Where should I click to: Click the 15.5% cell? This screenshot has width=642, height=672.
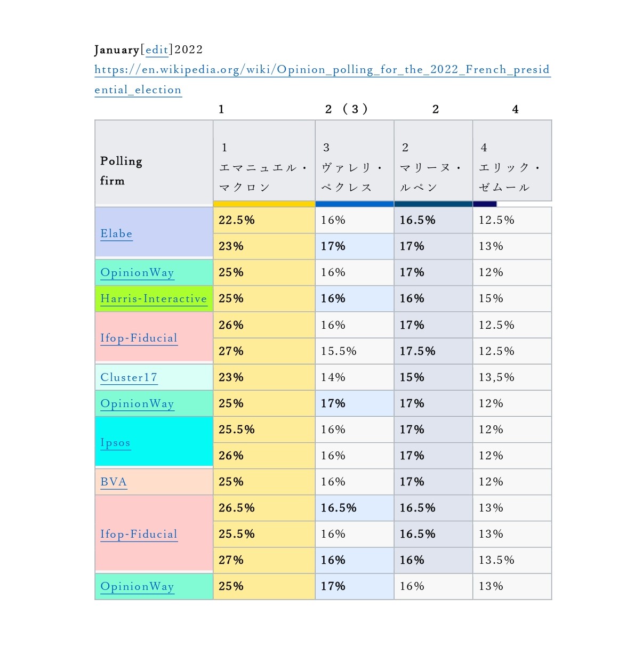[x=355, y=351]
